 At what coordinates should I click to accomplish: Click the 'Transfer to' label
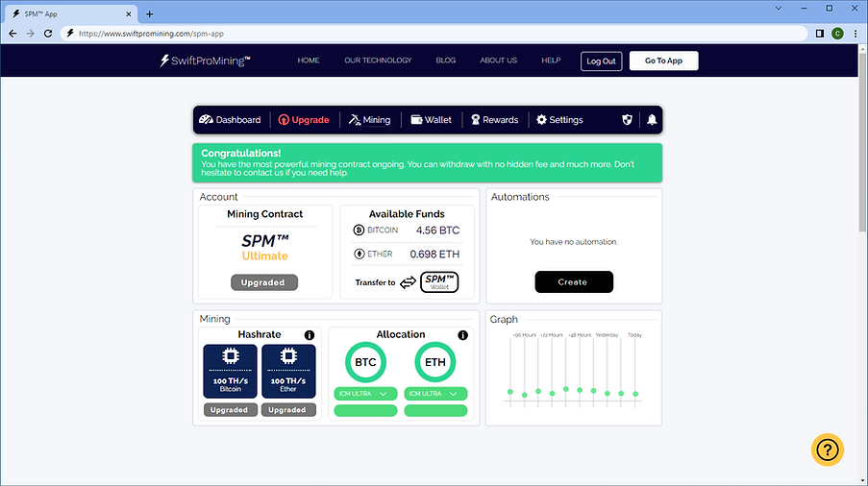pyautogui.click(x=375, y=282)
